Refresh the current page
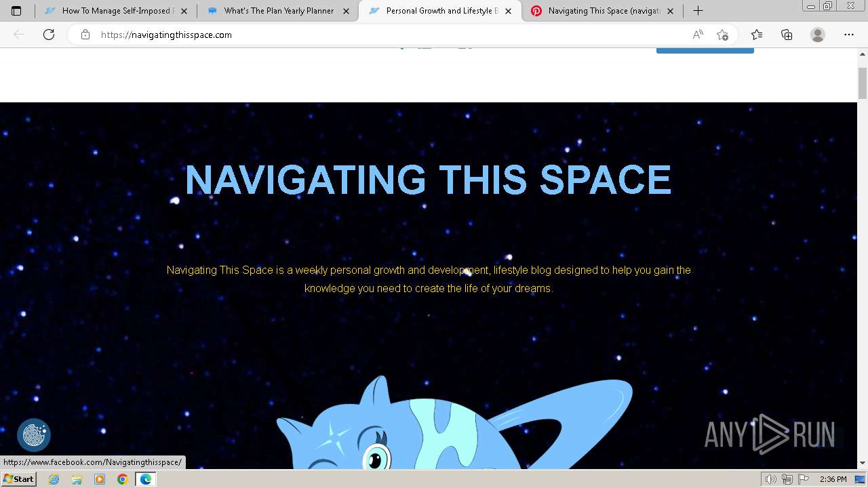 [49, 35]
